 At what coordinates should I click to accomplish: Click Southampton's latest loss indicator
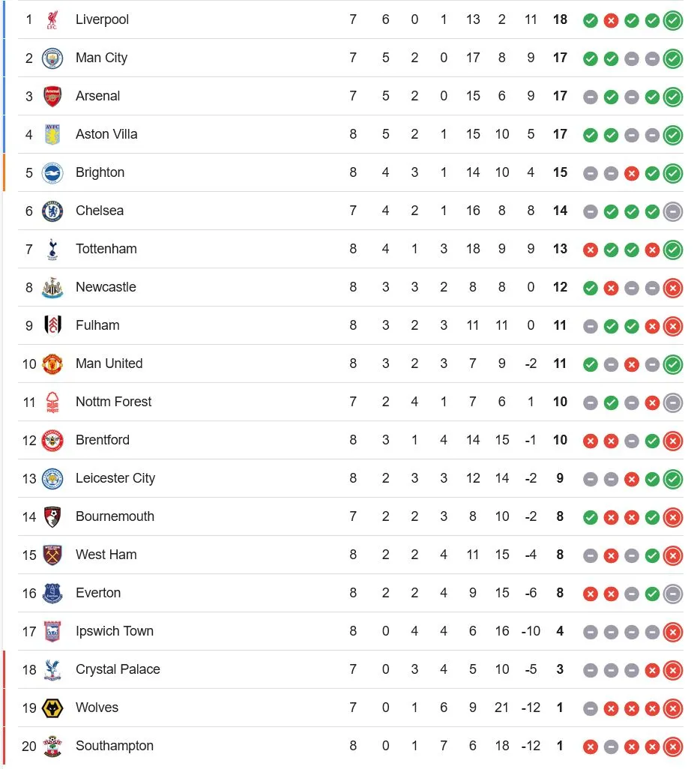click(x=672, y=747)
